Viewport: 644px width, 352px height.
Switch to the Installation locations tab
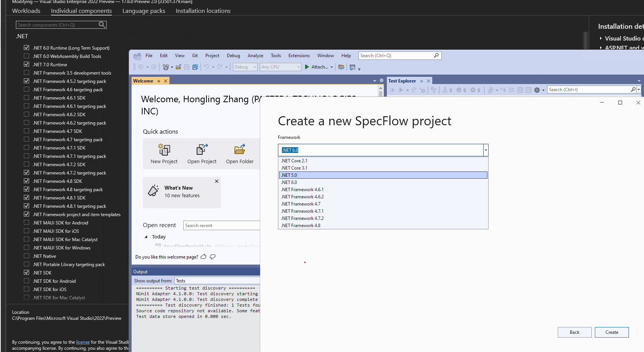pos(203,11)
